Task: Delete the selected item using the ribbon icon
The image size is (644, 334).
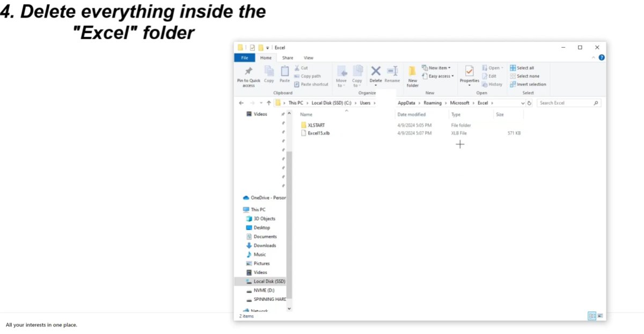Action: click(x=376, y=76)
